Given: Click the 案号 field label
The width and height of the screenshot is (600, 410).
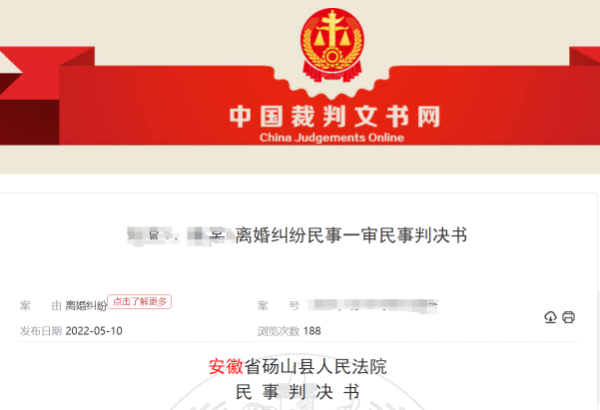Looking at the screenshot, I should point(278,305).
